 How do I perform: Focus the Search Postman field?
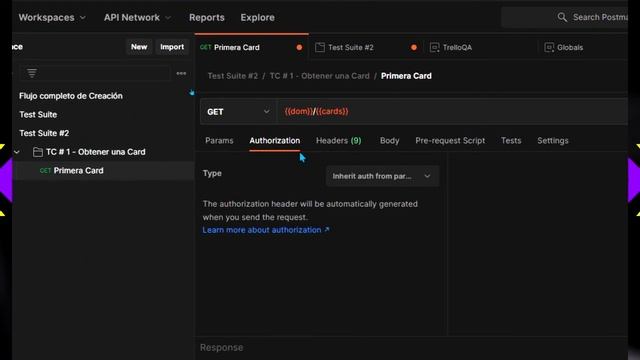click(564, 17)
